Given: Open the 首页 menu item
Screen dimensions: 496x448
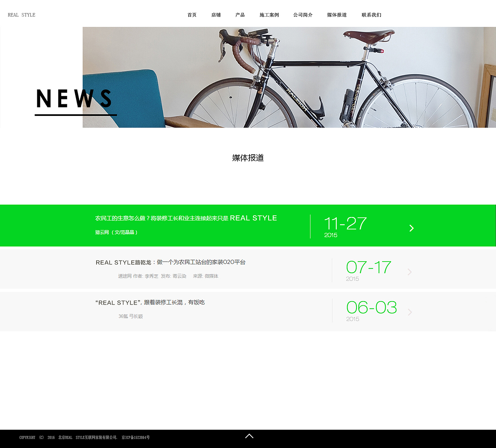Looking at the screenshot, I should tap(192, 15).
